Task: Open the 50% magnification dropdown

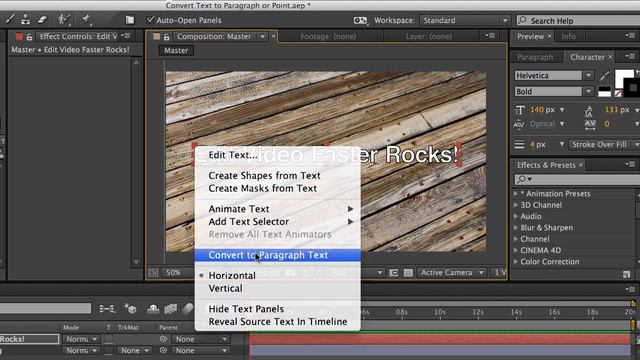Action: (178, 272)
